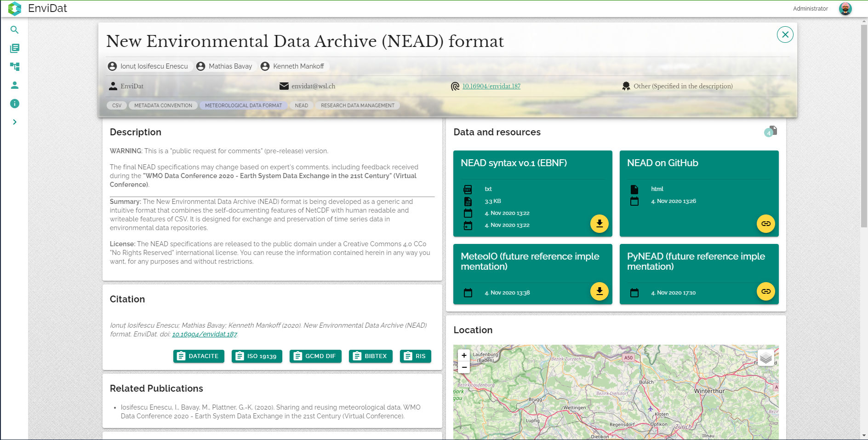This screenshot has height=440, width=868.
Task: Click the resources count file icon
Action: coord(771,132)
